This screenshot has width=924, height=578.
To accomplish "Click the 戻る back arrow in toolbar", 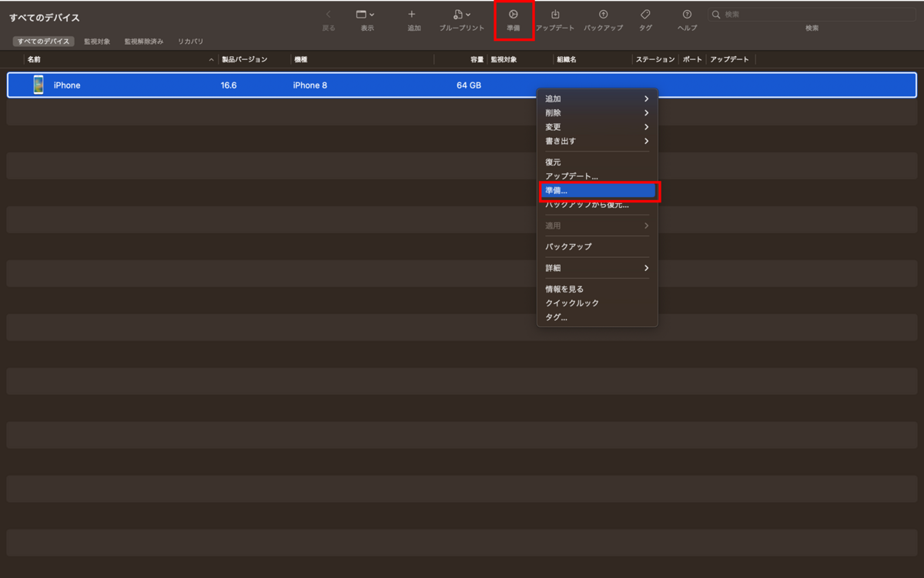I will pos(329,15).
